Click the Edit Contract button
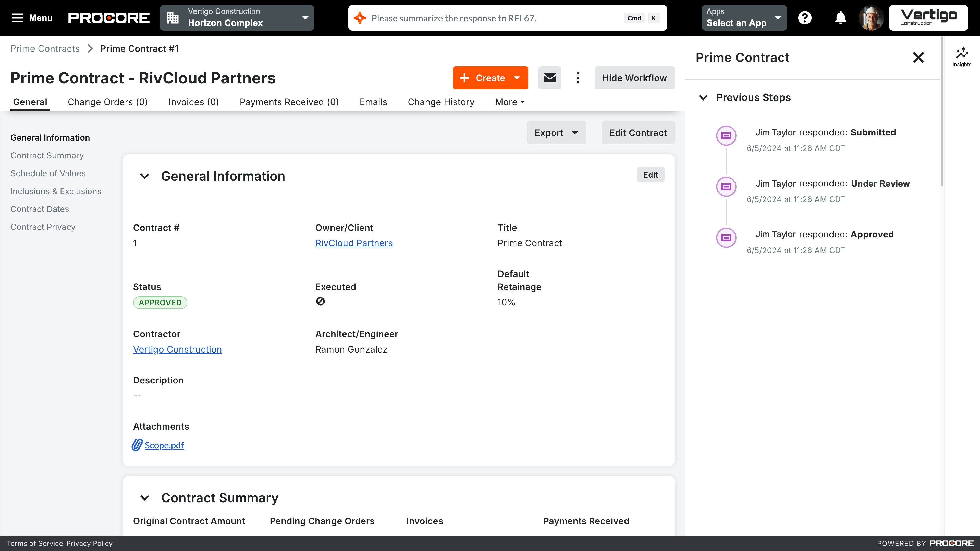 click(638, 133)
